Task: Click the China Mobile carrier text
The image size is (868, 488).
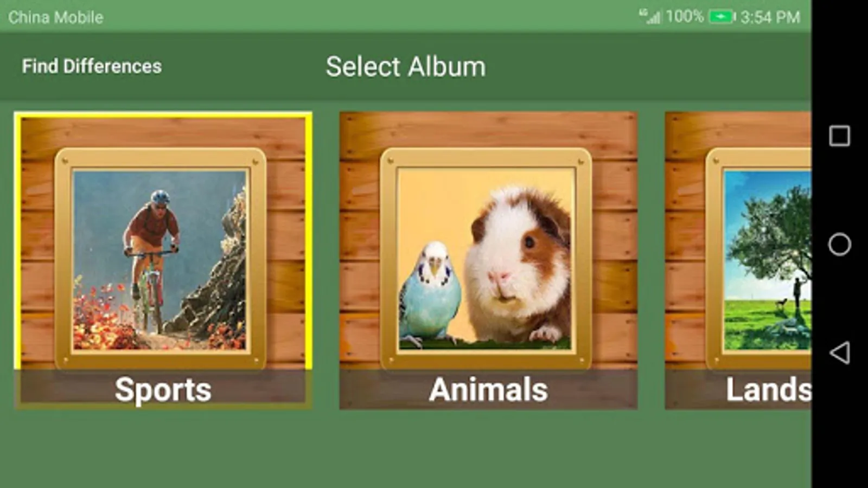Action: pos(55,17)
